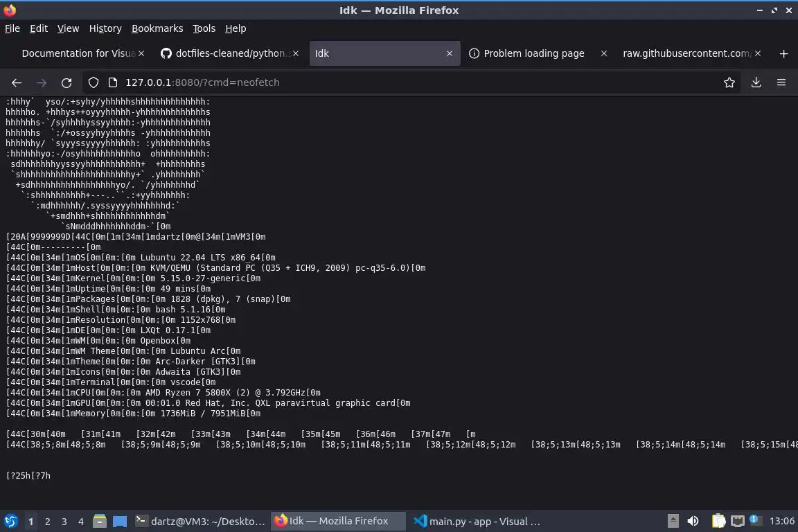Image resolution: width=798 pixels, height=532 pixels.
Task: Open the volume control tray icon
Action: pyautogui.click(x=693, y=522)
